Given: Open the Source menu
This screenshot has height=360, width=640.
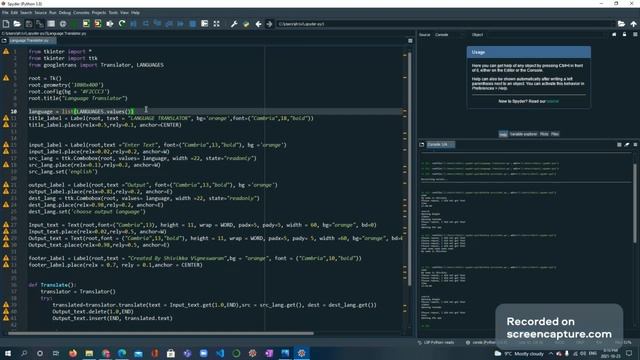Looking at the screenshot, I should (x=40, y=13).
